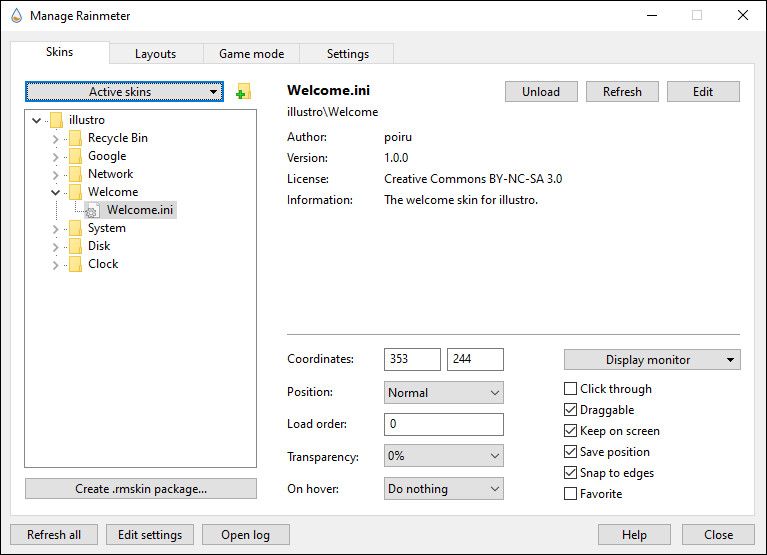This screenshot has height=555, width=767.
Task: Switch to the Settings tab
Action: (348, 54)
